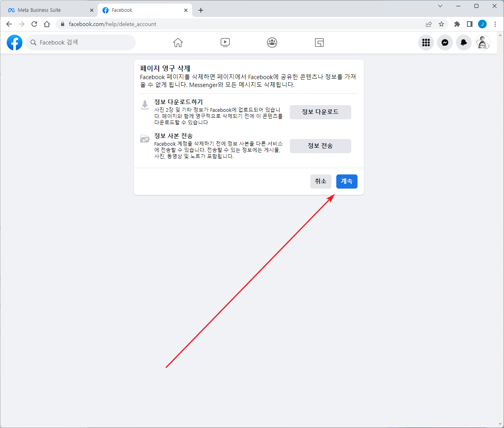Open the Chrome extensions puzzle icon
The height and width of the screenshot is (428, 504).
point(457,24)
